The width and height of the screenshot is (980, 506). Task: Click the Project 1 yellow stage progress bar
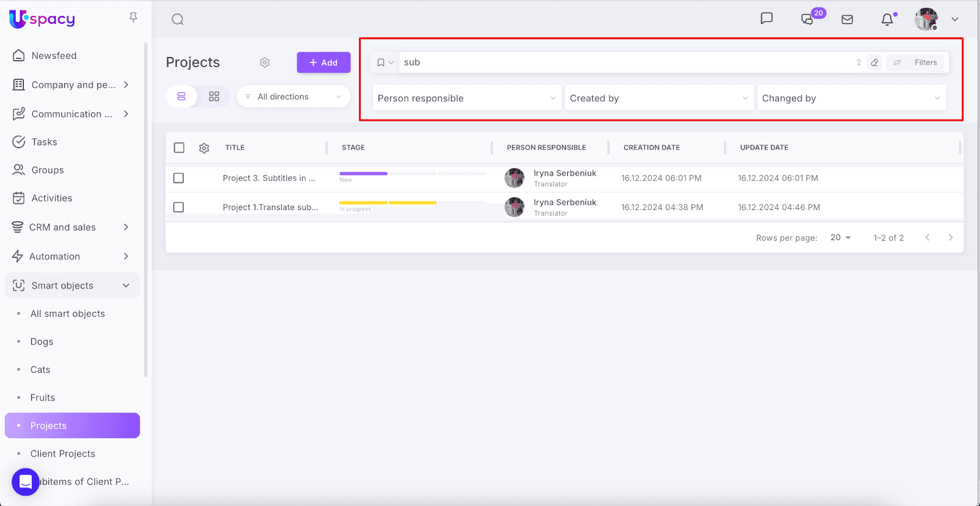pos(388,203)
